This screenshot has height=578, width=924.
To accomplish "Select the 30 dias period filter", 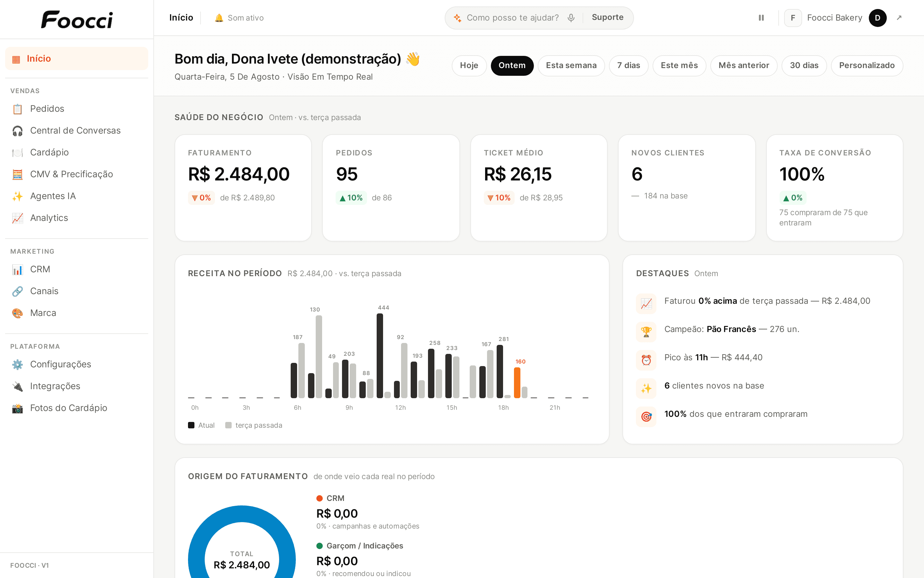I will [x=804, y=66].
